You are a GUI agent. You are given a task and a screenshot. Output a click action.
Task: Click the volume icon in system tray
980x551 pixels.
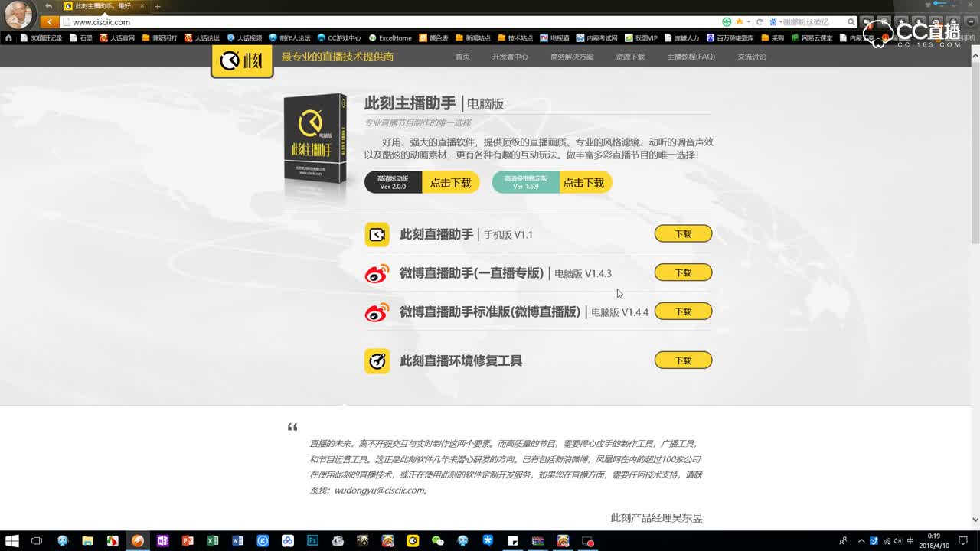pyautogui.click(x=897, y=541)
